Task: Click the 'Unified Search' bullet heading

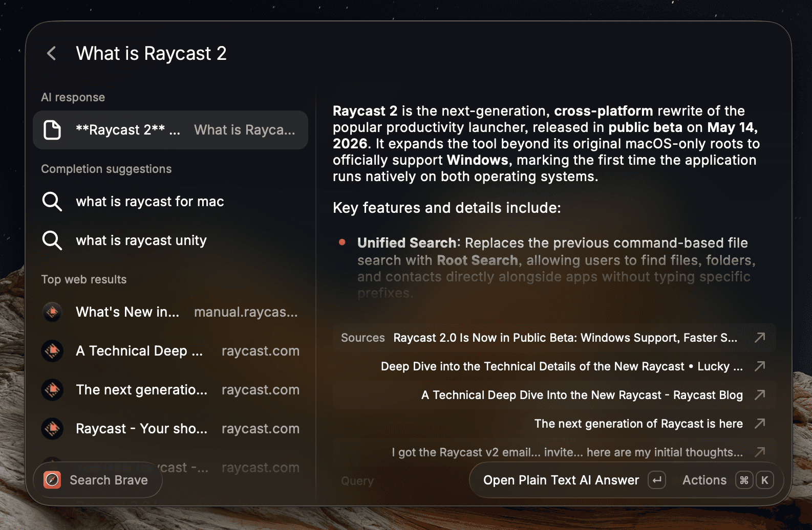Action: 407,242
